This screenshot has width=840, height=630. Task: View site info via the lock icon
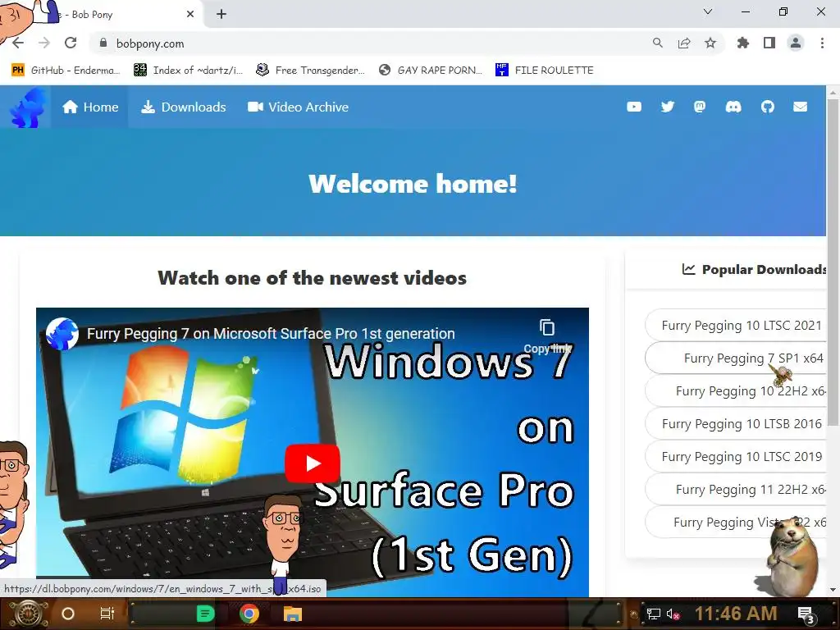click(103, 43)
